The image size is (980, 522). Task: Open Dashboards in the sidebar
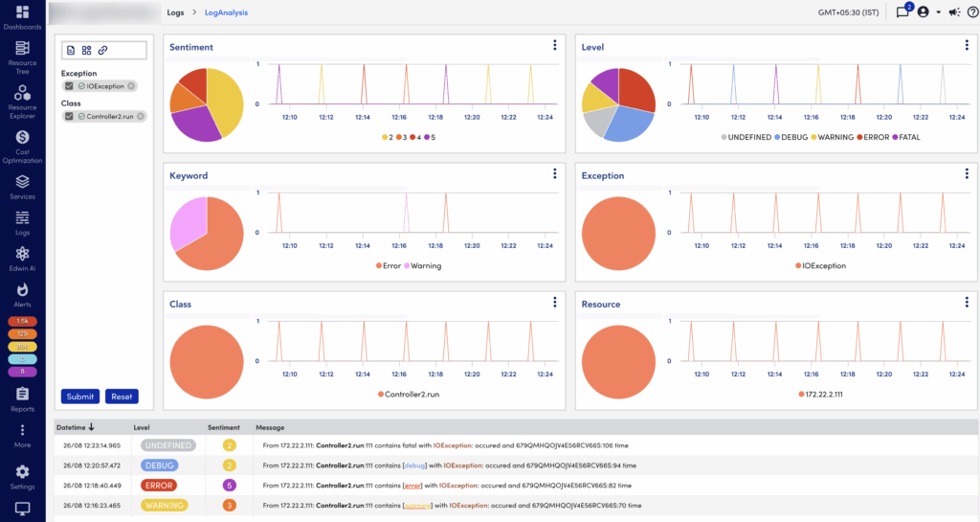click(x=22, y=16)
